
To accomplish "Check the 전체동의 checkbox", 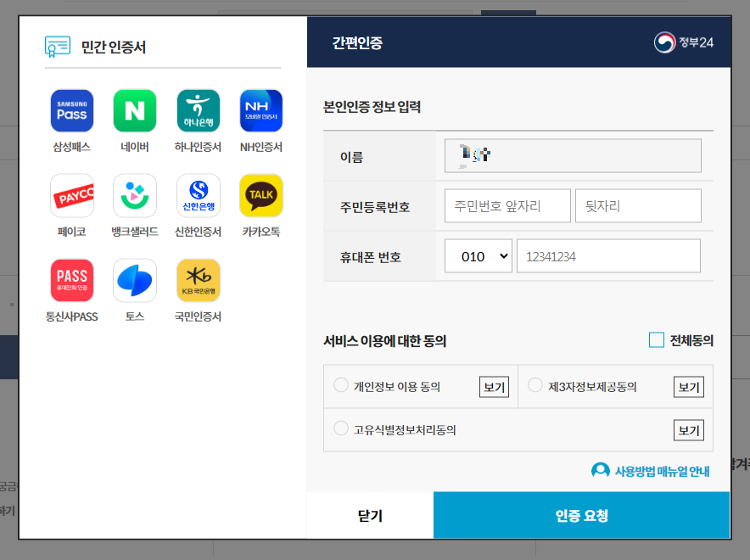I will click(x=657, y=340).
